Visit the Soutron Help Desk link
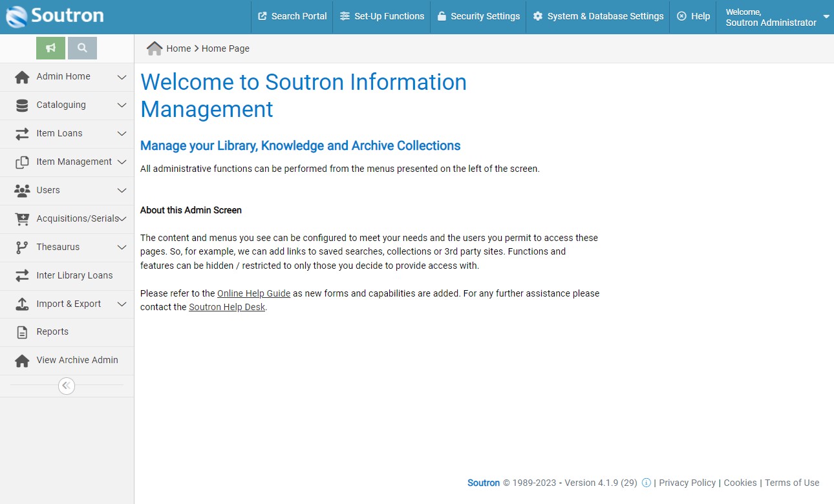This screenshot has height=504, width=834. 226,307
